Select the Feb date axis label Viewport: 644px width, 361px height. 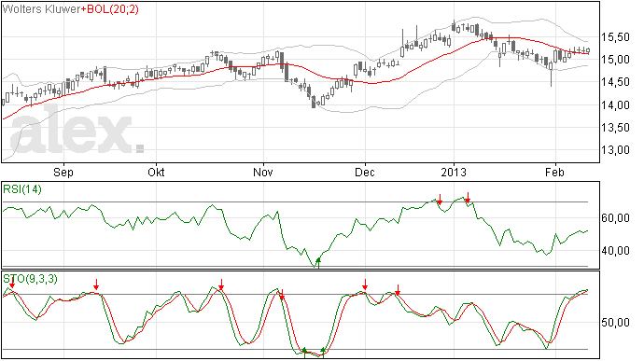coord(554,172)
